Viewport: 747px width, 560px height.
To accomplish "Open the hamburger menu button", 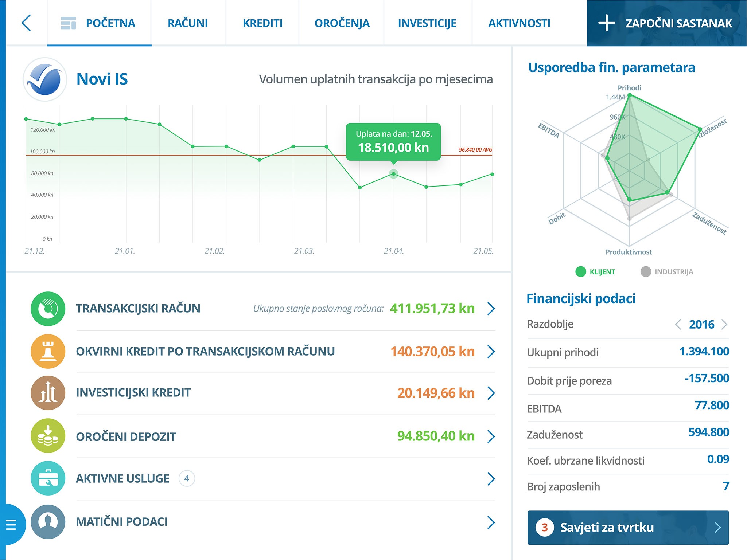I will (x=11, y=525).
